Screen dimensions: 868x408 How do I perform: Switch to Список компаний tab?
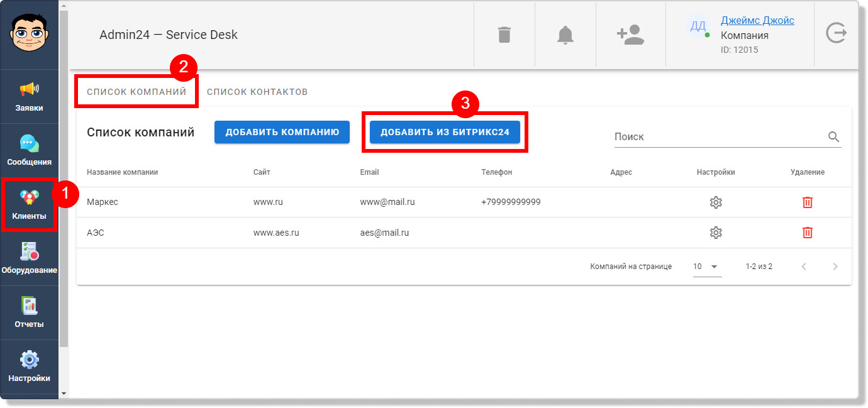click(136, 92)
